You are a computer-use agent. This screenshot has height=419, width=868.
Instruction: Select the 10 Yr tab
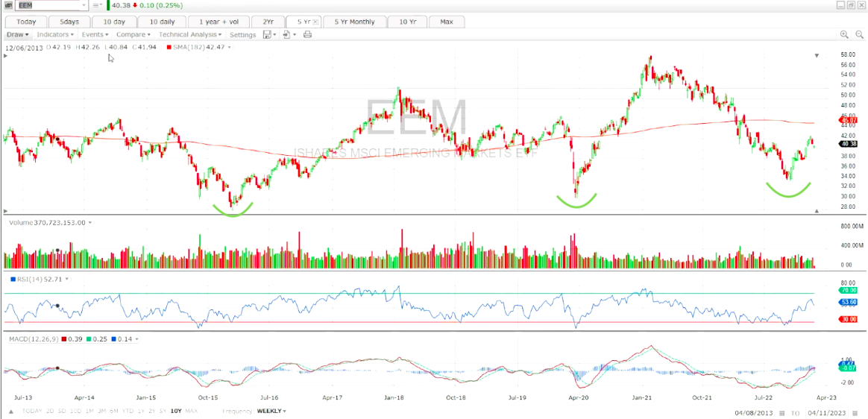[x=406, y=22]
